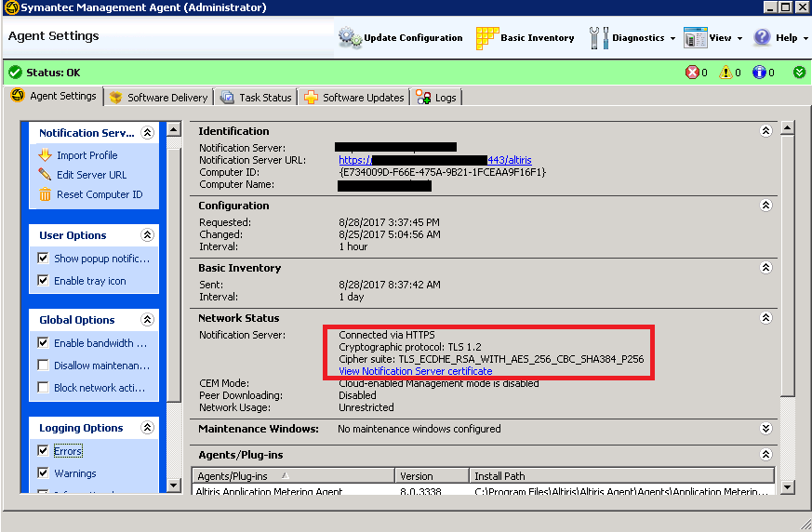Expand the Maintenance Windows section
Image resolution: width=812 pixels, height=532 pixels.
point(765,429)
